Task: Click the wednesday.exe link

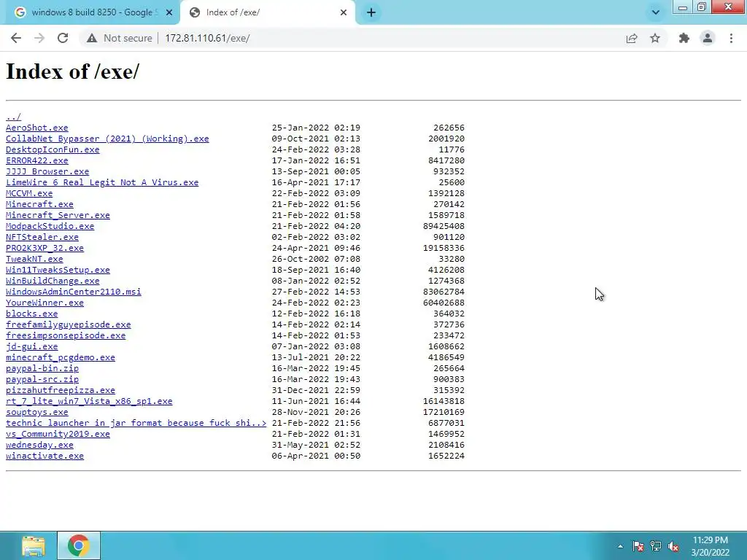Action: pyautogui.click(x=39, y=446)
